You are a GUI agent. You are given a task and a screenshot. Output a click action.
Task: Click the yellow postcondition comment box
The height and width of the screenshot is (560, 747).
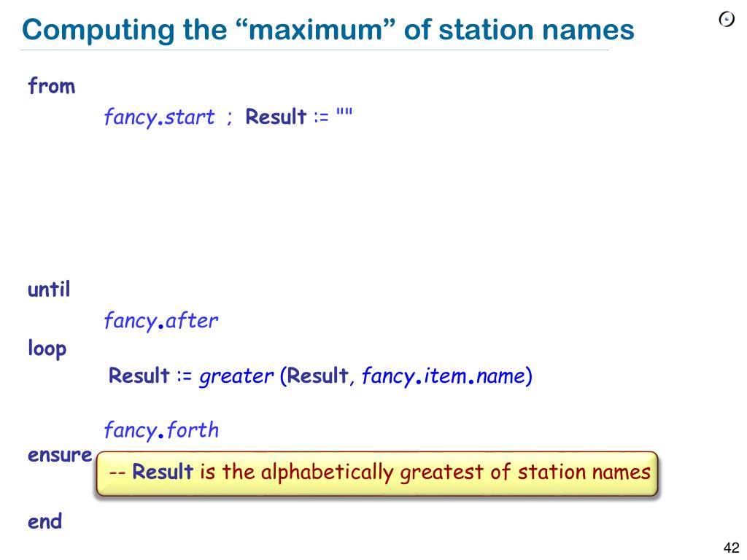(x=377, y=474)
